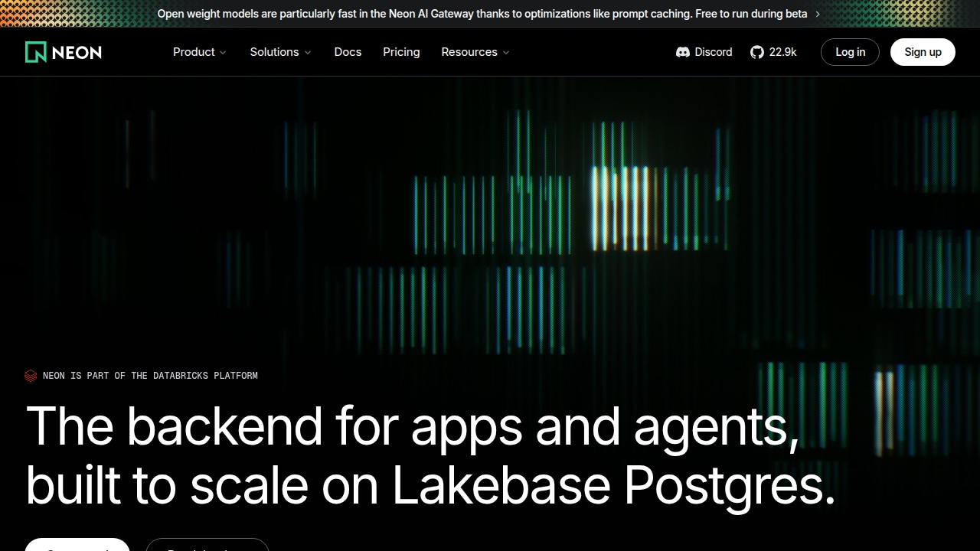Click the Log in button
The width and height of the screenshot is (980, 551).
tap(850, 52)
